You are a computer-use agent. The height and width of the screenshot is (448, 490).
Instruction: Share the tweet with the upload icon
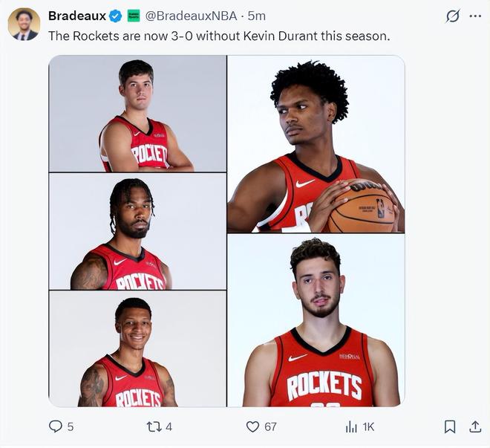click(x=475, y=426)
